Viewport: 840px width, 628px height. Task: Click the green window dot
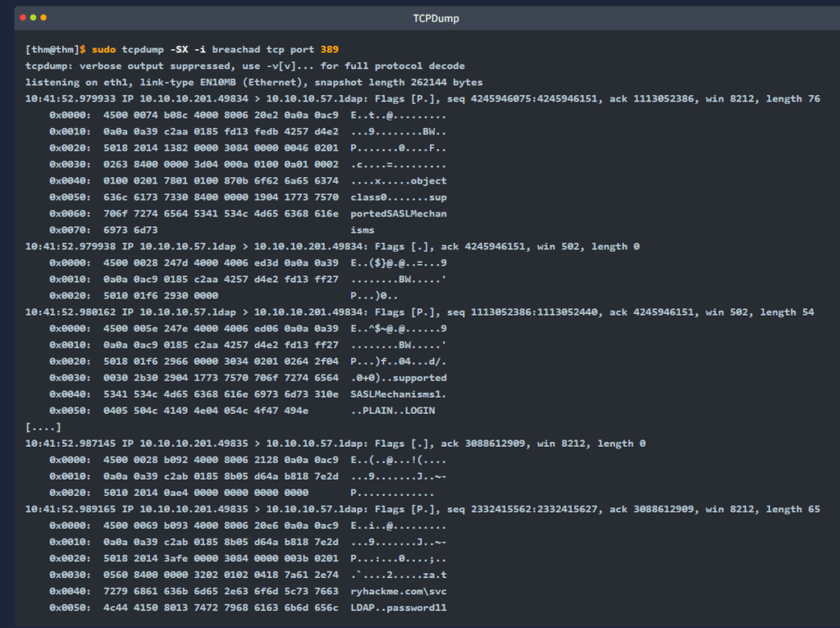[33, 18]
